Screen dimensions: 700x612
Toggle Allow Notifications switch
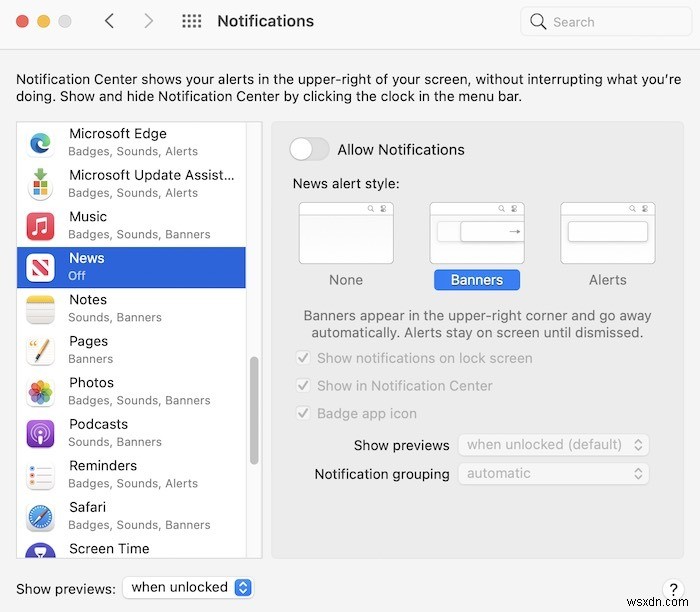point(309,149)
